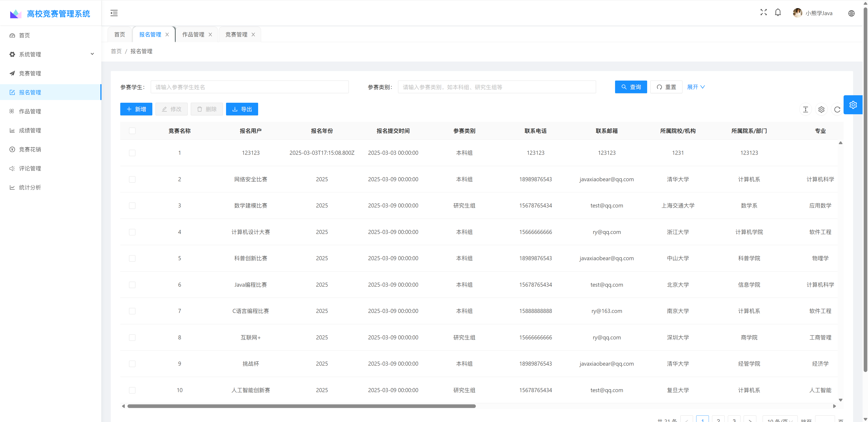Screen dimensions: 868x422
Task: Open 成绩管理 in the sidebar
Action: (x=51, y=130)
